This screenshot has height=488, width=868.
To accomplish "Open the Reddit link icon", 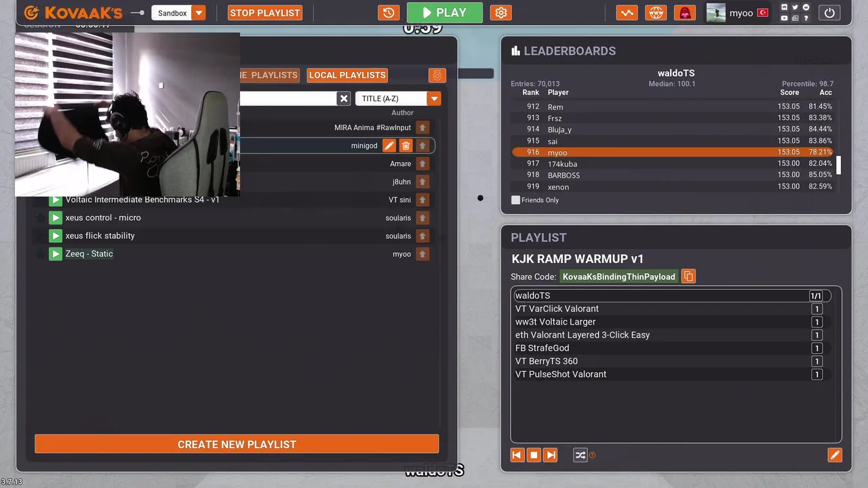I will pyautogui.click(x=806, y=7).
